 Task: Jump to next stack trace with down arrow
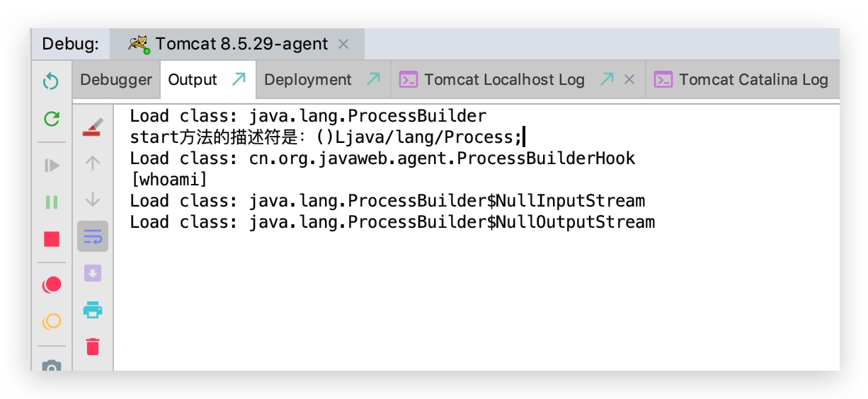(93, 200)
